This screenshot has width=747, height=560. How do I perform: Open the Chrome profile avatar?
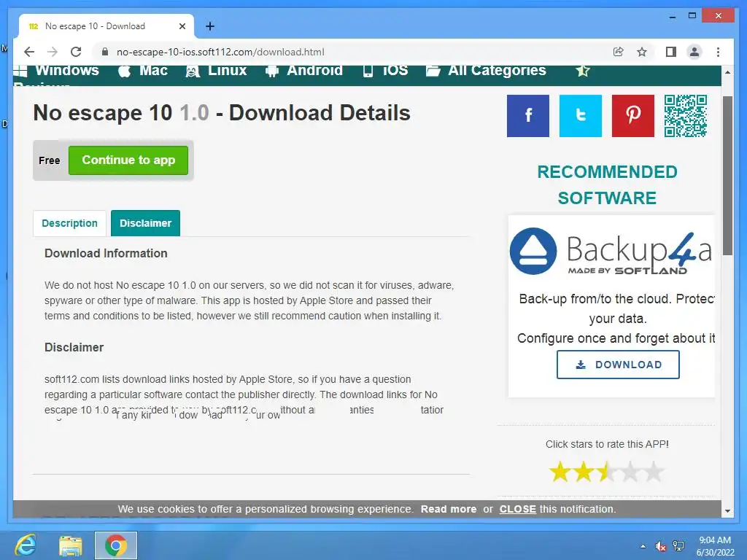(694, 52)
